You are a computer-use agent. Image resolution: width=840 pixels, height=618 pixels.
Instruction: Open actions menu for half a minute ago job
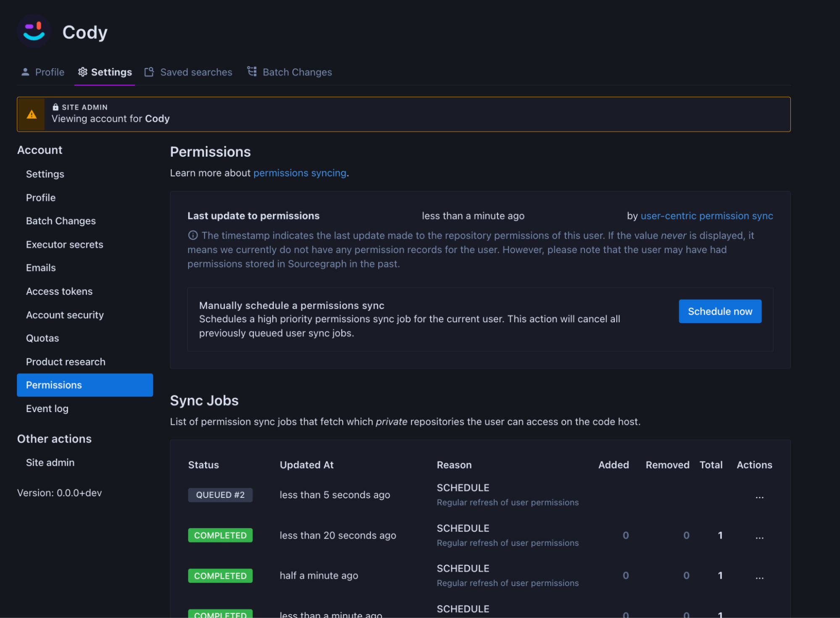(x=759, y=577)
